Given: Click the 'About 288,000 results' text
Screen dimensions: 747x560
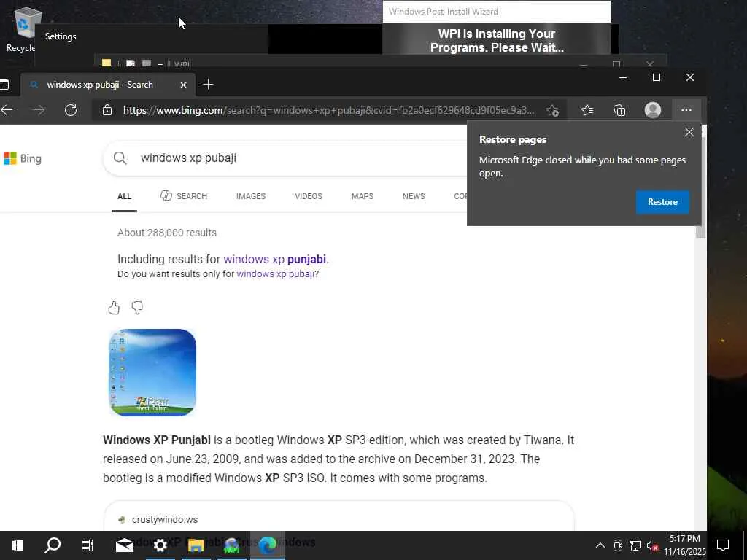Looking at the screenshot, I should click(167, 233).
